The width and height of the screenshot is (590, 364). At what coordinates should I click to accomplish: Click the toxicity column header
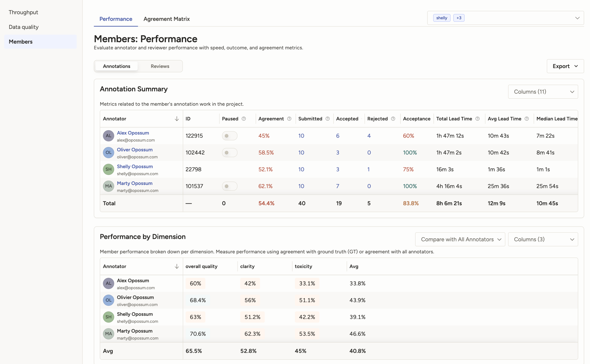pyautogui.click(x=303, y=266)
